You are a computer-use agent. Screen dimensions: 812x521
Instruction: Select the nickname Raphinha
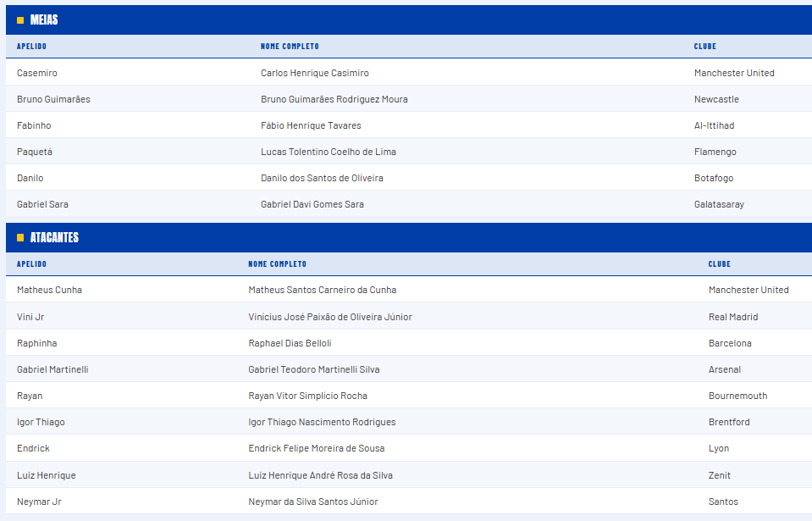(36, 343)
